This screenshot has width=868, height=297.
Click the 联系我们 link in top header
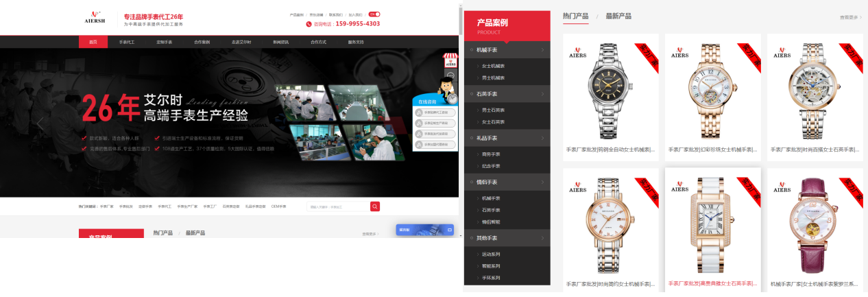click(x=336, y=14)
